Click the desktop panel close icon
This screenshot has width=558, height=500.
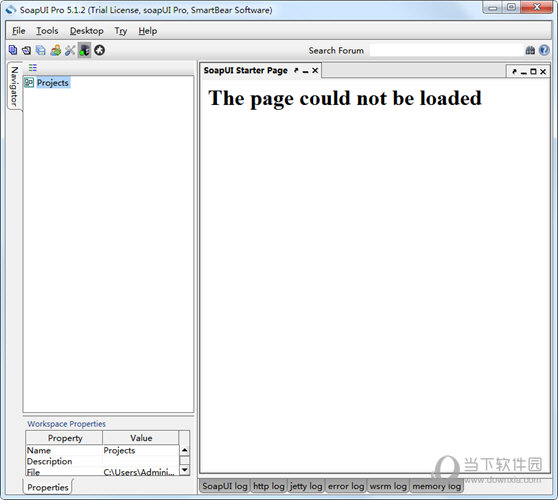[x=543, y=72]
